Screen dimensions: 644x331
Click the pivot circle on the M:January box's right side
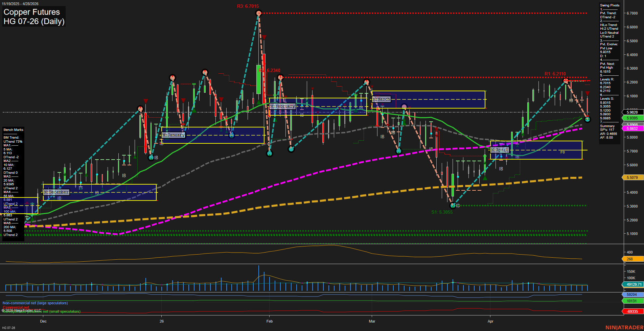(x=232, y=136)
